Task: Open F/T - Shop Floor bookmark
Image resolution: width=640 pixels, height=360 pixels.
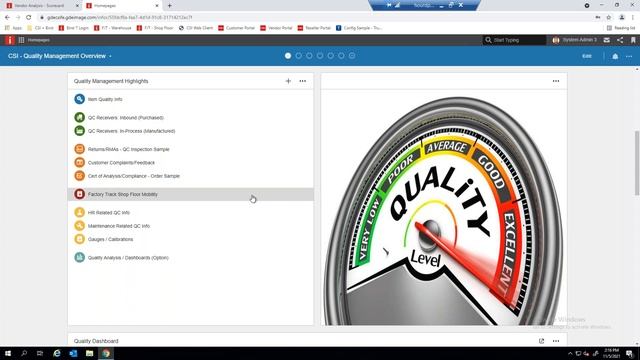Action: (x=155, y=28)
